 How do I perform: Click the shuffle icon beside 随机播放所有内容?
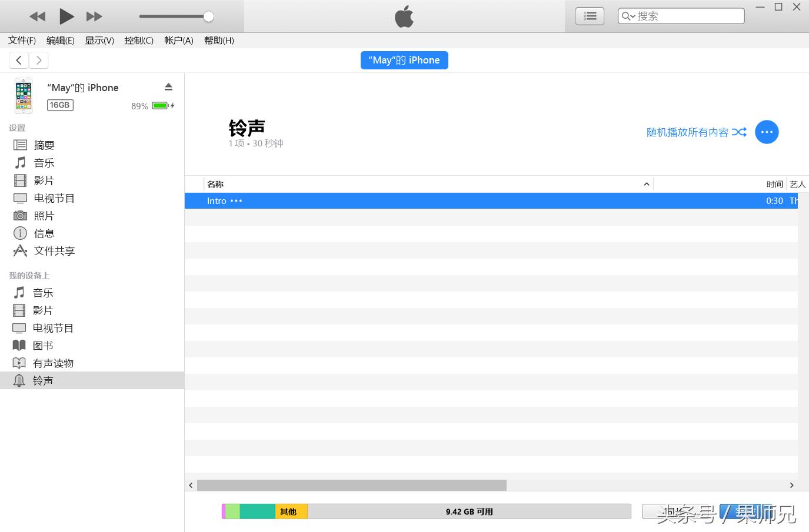coord(740,132)
